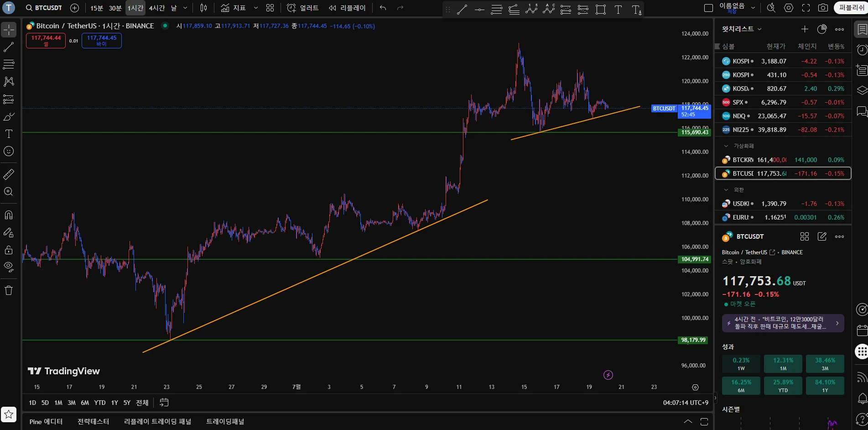Screen dimensions: 868x430
Task: Collapse the 외환 watchlist section
Action: [x=726, y=190]
